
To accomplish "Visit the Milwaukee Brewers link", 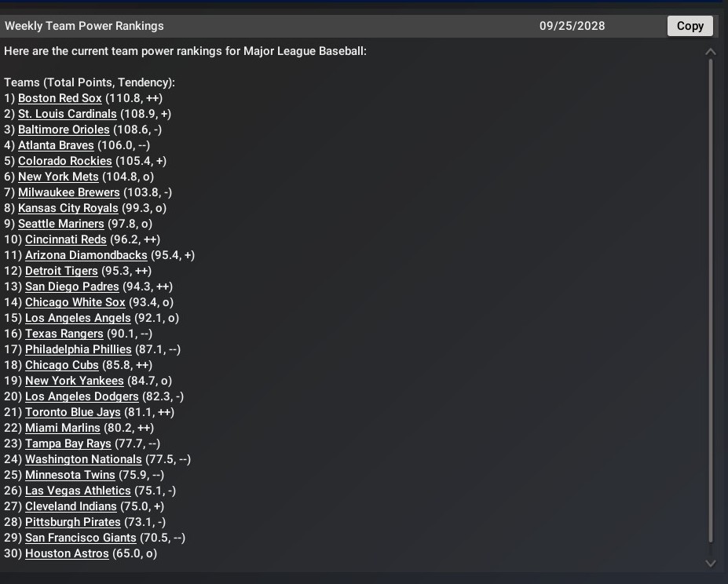I will 68,192.
